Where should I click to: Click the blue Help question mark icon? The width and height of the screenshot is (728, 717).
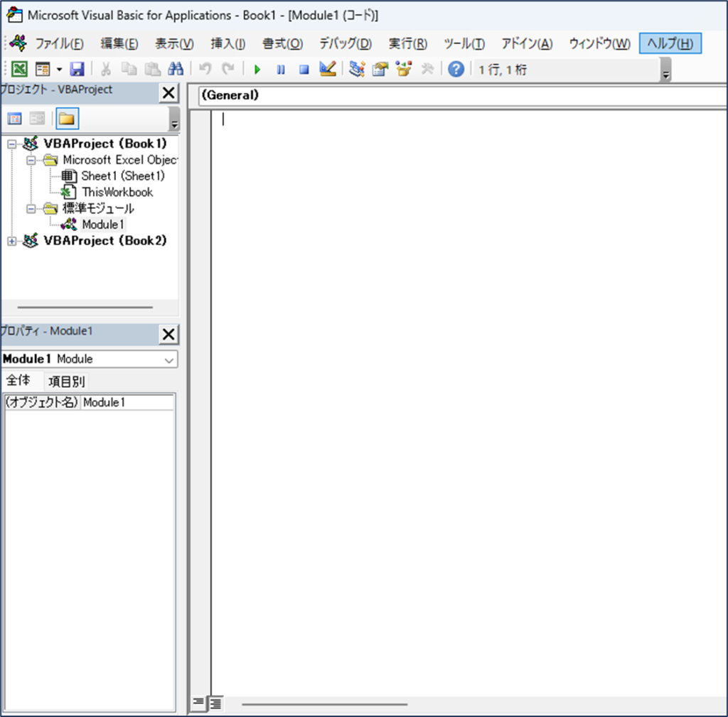tap(456, 69)
